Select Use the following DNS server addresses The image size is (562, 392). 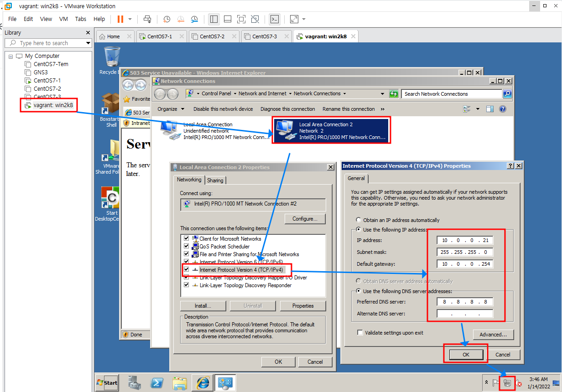(x=359, y=291)
